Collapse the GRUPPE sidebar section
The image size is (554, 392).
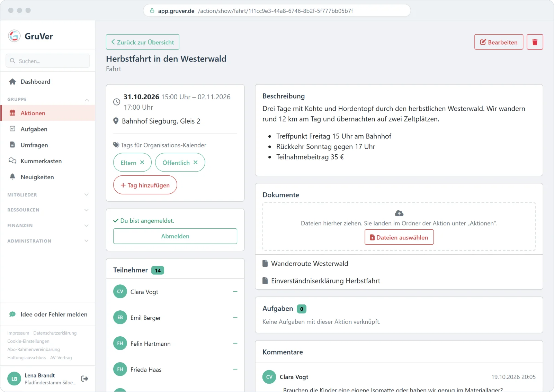(x=48, y=99)
